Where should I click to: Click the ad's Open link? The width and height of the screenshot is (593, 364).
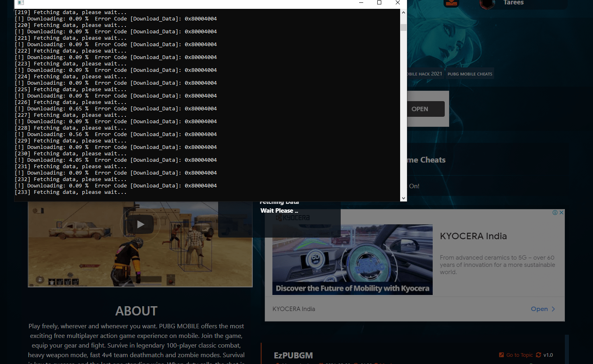point(539,309)
